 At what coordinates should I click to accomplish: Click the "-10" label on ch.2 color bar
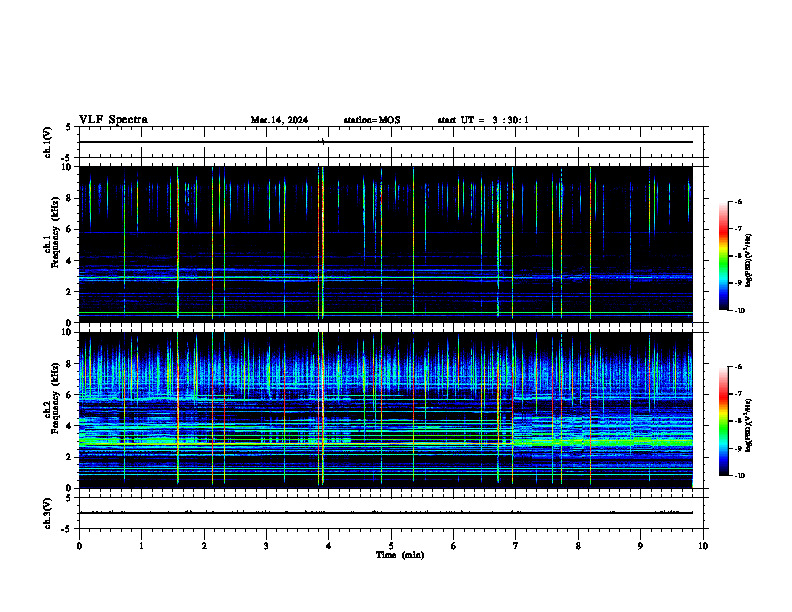[739, 475]
